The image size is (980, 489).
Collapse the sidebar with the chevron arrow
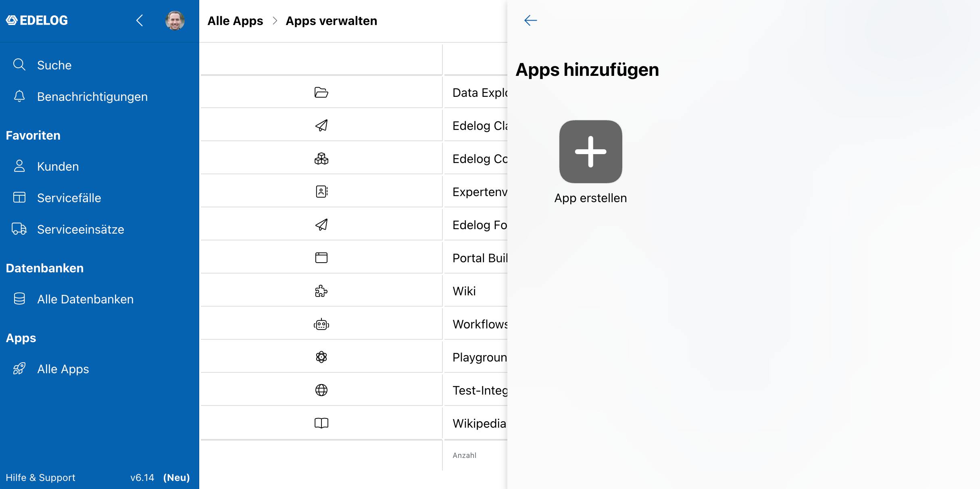[140, 21]
